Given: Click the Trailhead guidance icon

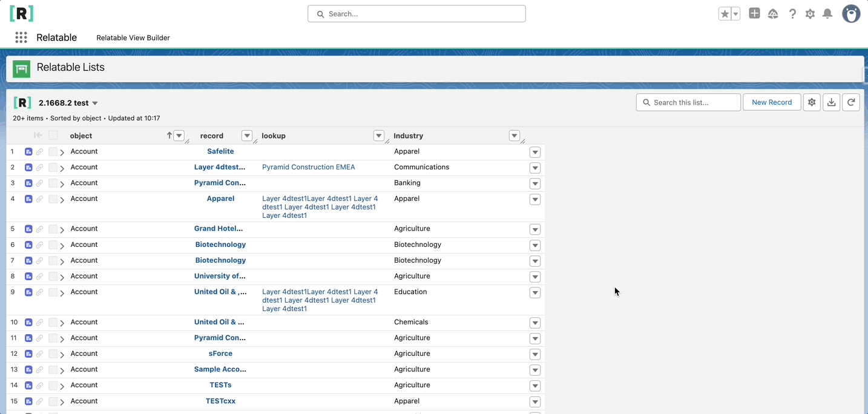Looking at the screenshot, I should click(x=773, y=14).
